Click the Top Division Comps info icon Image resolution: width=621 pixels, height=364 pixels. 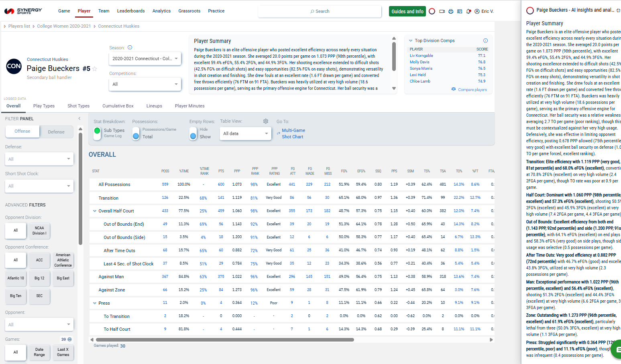(485, 40)
